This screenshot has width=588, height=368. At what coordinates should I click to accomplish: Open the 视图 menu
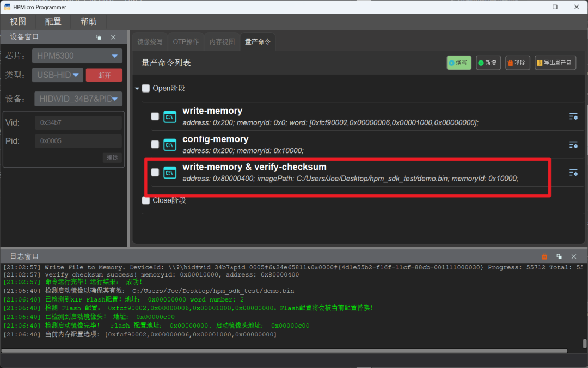[18, 22]
